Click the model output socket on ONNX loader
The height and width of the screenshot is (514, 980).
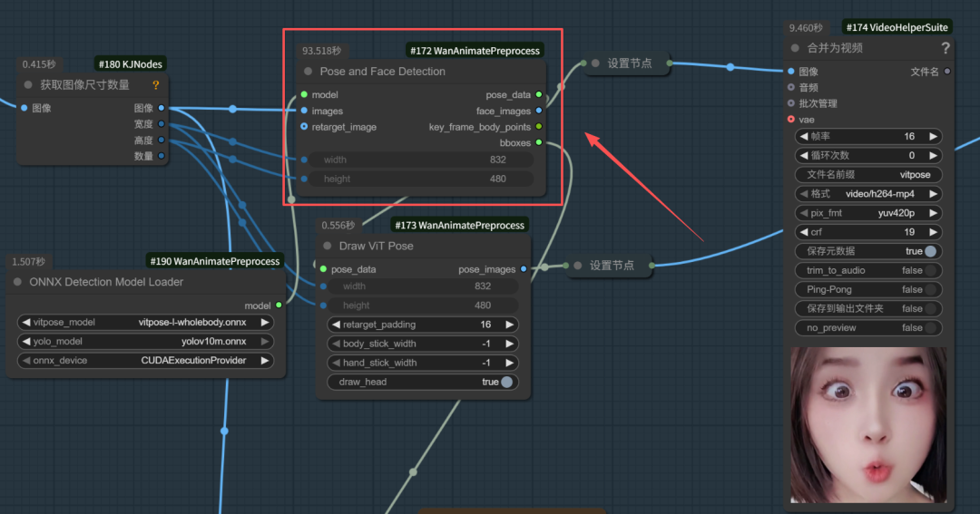[279, 305]
